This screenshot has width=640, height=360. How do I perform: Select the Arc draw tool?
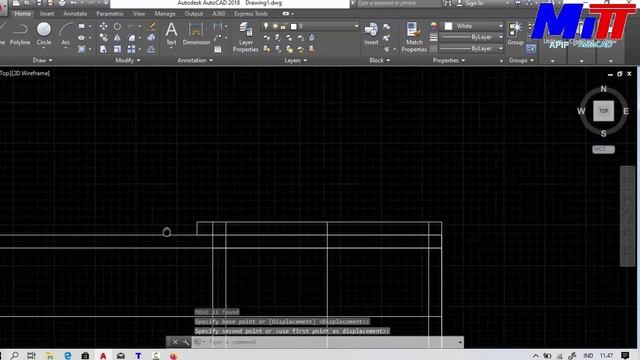tap(65, 34)
